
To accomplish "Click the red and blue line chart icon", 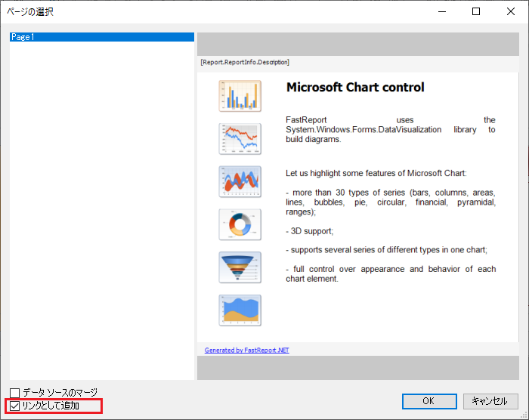I will click(240, 139).
